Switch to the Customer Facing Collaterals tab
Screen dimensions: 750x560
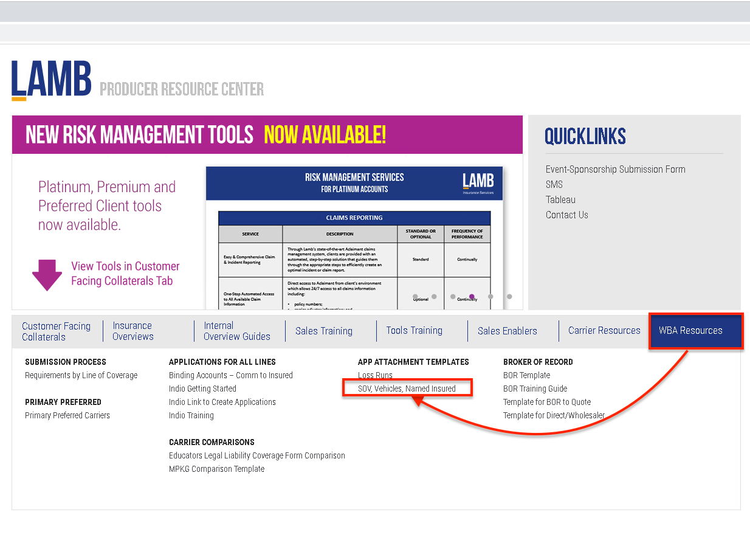point(56,331)
